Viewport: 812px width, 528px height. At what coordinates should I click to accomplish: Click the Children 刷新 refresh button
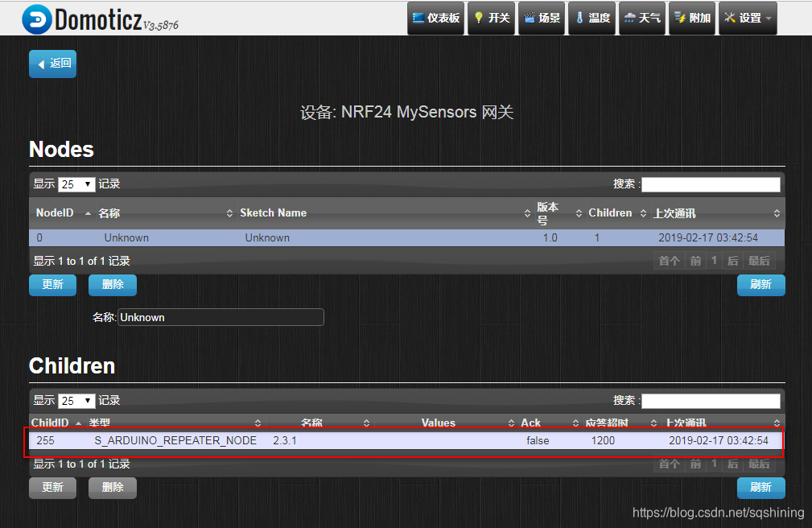tap(760, 488)
